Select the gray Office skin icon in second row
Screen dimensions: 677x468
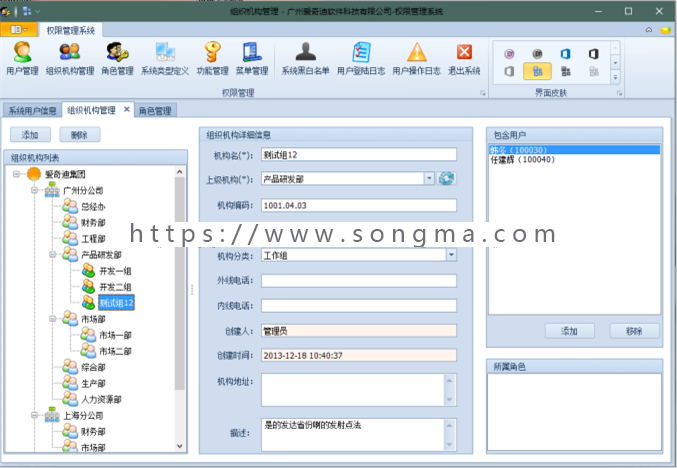coord(509,71)
